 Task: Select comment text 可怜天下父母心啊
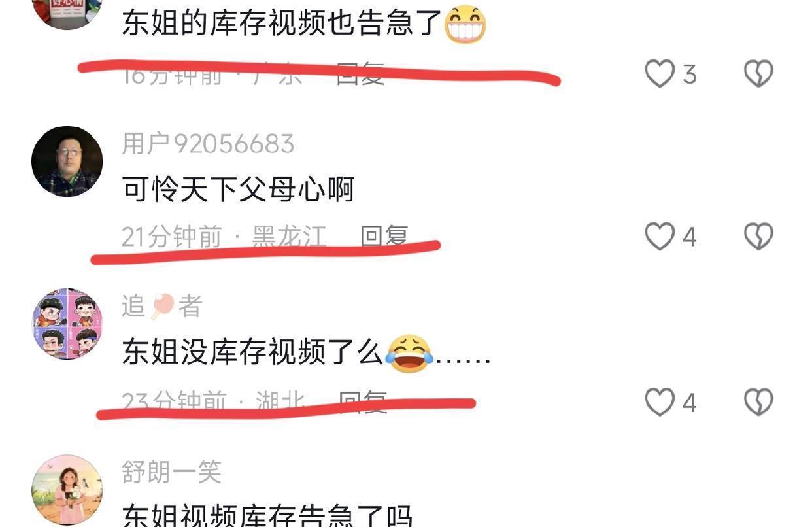238,190
